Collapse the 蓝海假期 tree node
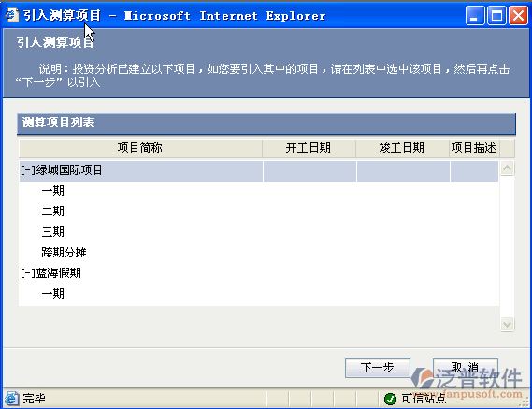Viewport: 532px width, 409px height. click(x=28, y=273)
